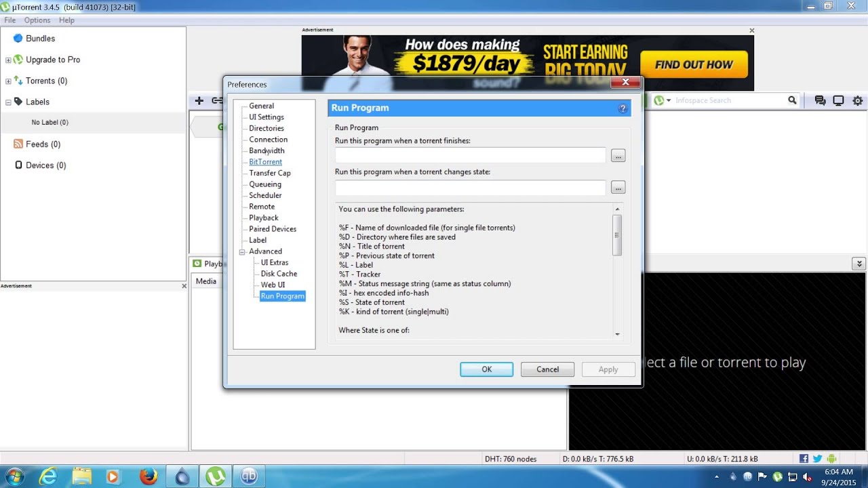Select UI Extras in Preferences tree
The height and width of the screenshot is (488, 868).
coord(275,262)
